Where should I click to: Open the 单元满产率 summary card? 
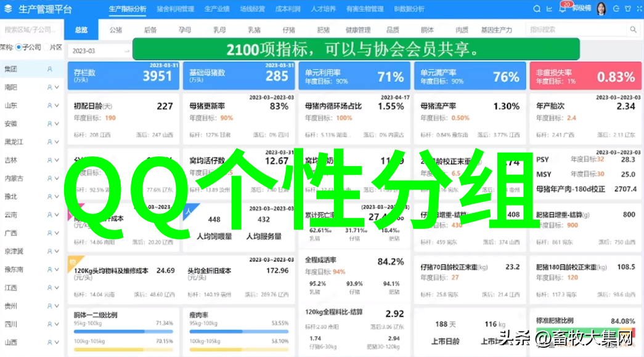[x=470, y=76]
